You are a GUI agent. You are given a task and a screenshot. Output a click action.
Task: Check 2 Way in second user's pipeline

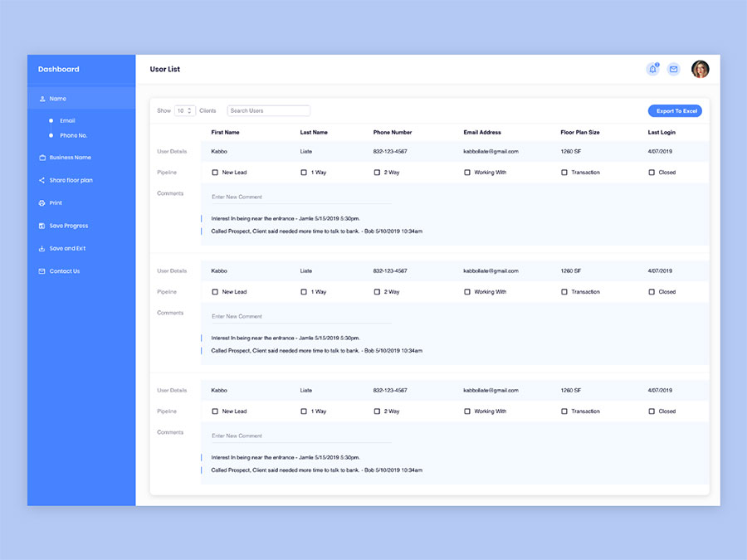tap(377, 292)
